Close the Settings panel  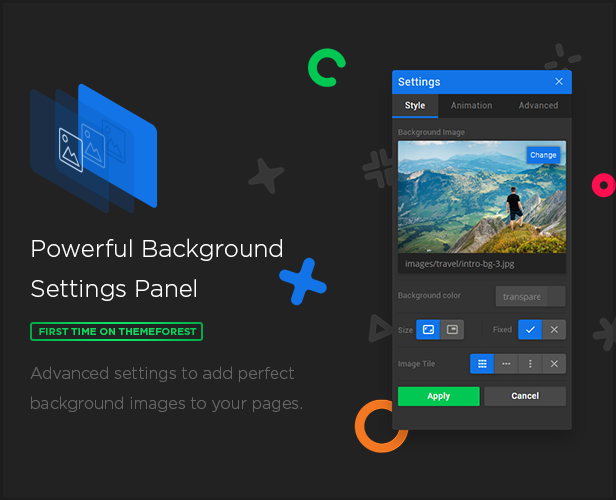(x=559, y=82)
